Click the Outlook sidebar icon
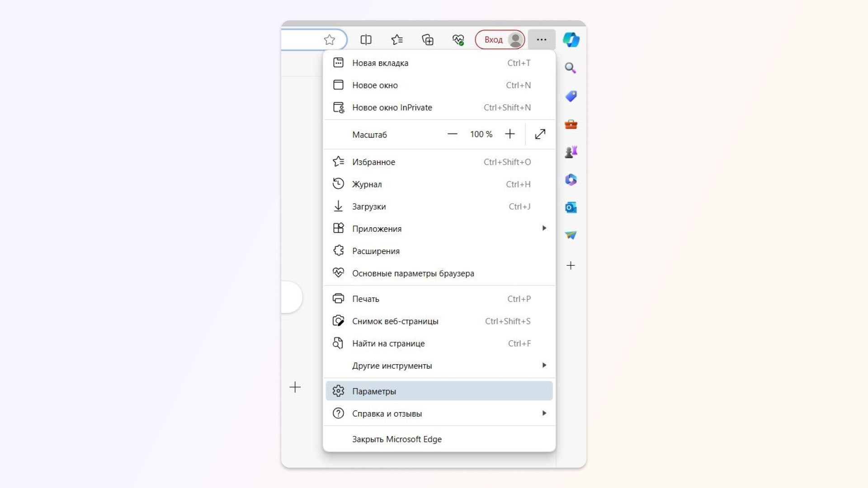The height and width of the screenshot is (488, 868). [570, 207]
